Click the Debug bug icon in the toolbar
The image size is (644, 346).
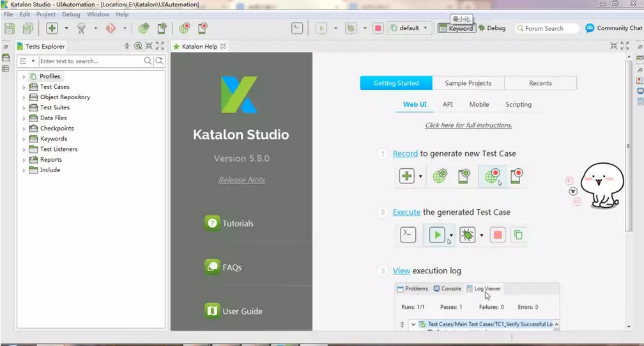(351, 28)
